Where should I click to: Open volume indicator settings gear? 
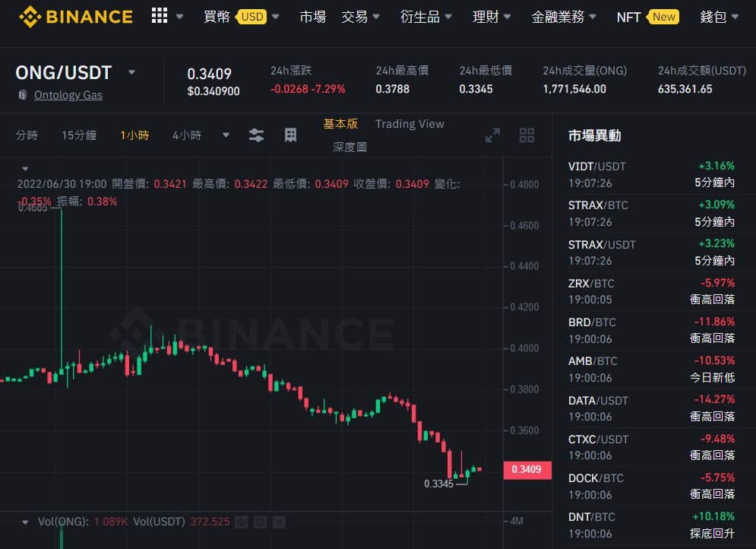tap(260, 522)
